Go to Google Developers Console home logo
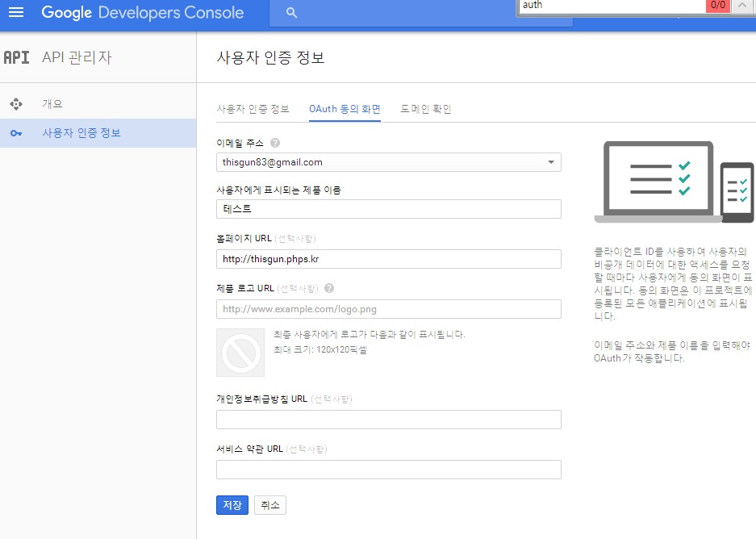The height and width of the screenshot is (539, 756). [142, 13]
